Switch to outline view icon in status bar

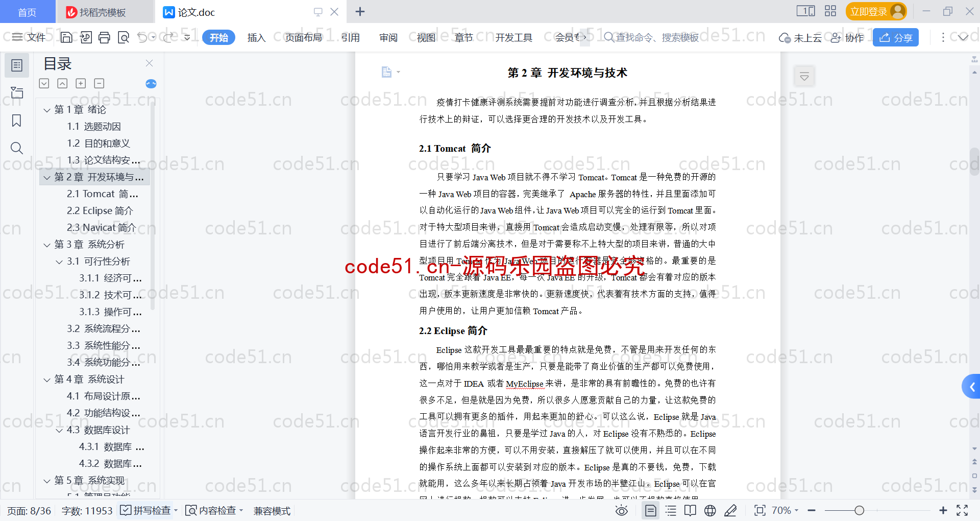pyautogui.click(x=671, y=510)
